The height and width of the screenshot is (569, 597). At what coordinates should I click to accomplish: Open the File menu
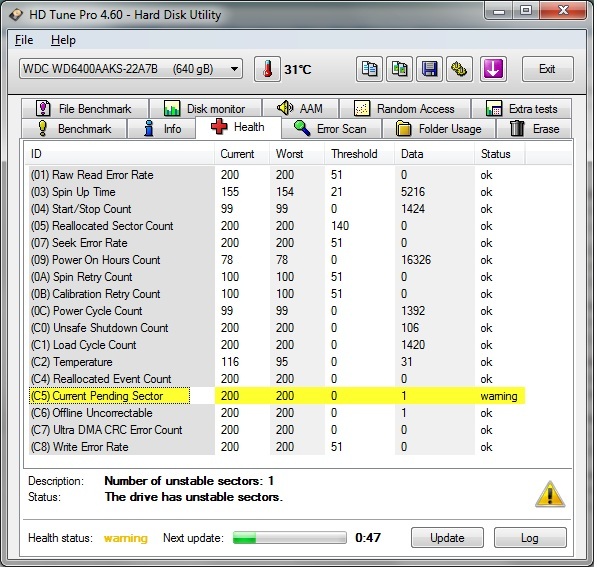(x=24, y=40)
